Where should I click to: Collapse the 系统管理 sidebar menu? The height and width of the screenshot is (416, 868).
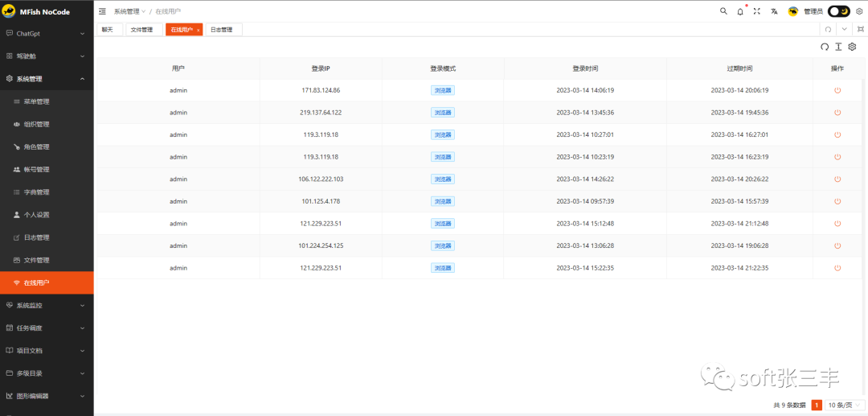pyautogui.click(x=47, y=79)
